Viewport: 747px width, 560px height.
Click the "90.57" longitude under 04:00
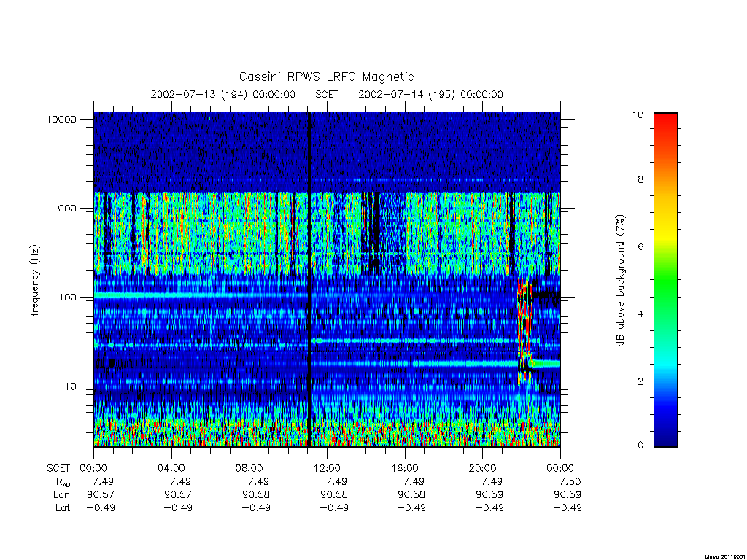[x=178, y=495]
